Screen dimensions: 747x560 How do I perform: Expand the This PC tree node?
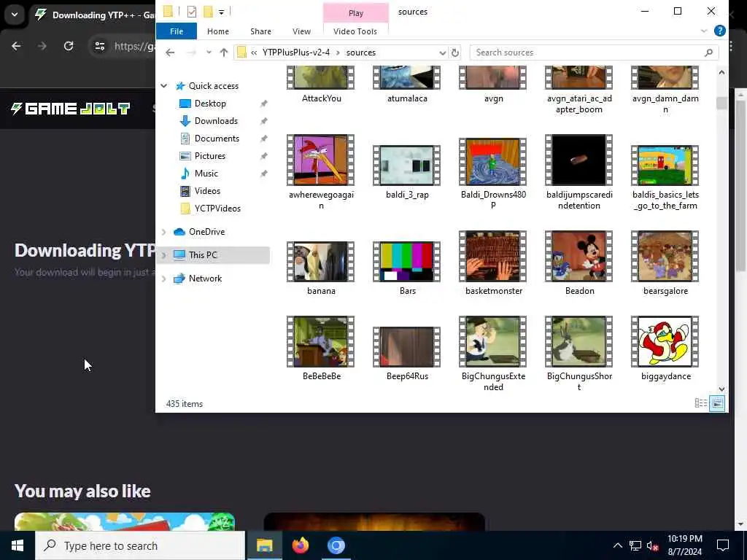coord(164,255)
